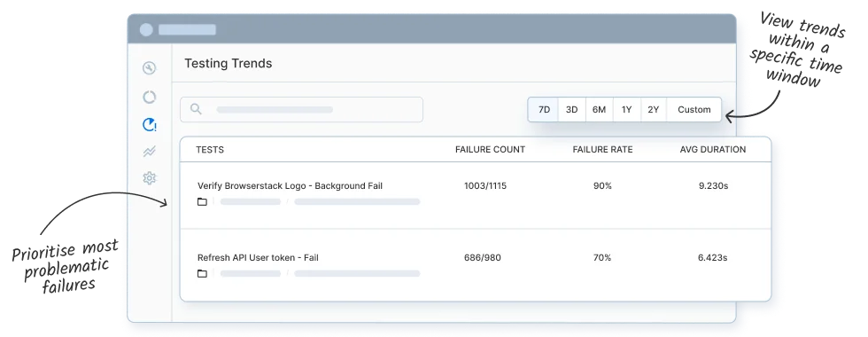Click the 9.230s average duration
Image resolution: width=868 pixels, height=337 pixels.
pos(713,185)
